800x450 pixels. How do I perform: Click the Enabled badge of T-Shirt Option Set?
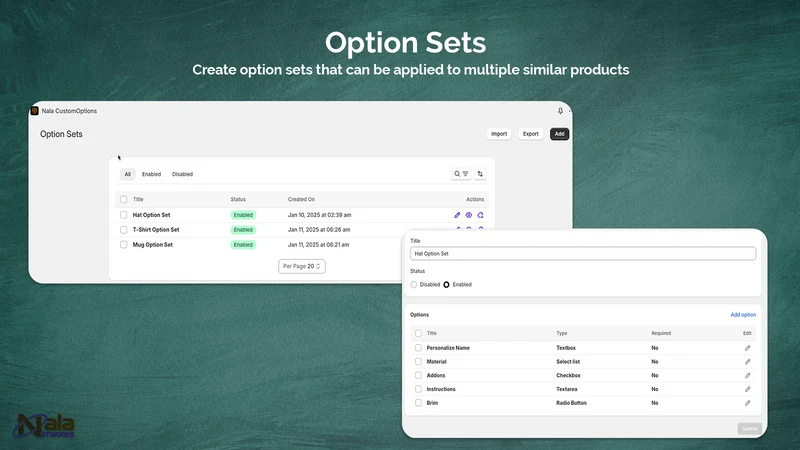click(x=243, y=230)
